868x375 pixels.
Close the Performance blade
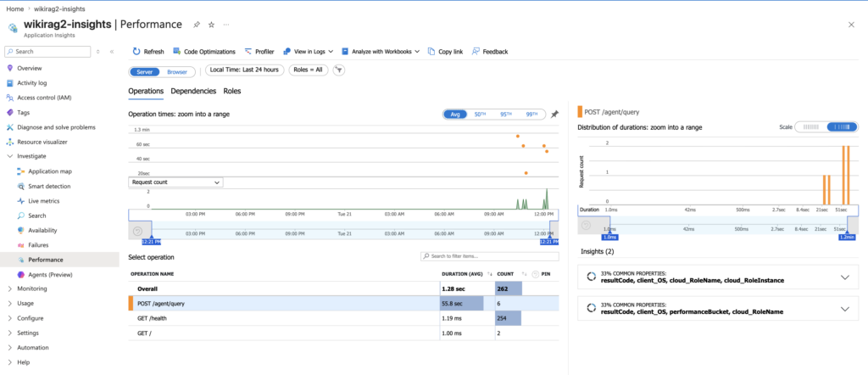(851, 25)
